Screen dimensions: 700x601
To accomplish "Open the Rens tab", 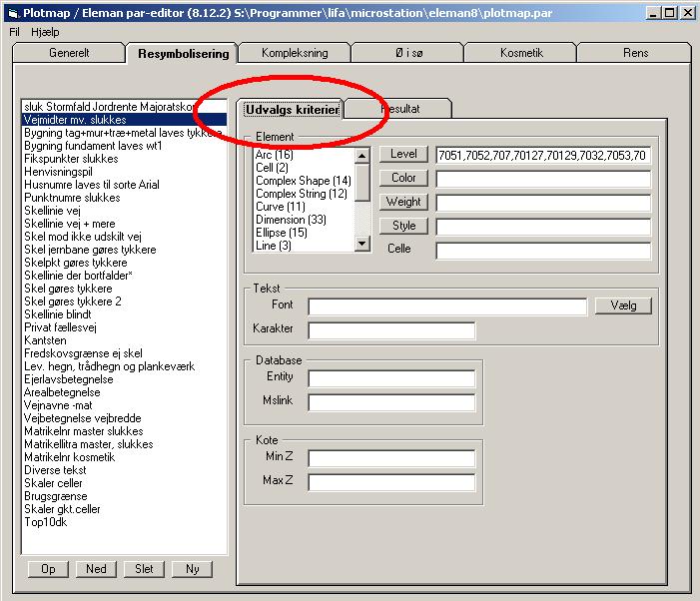I will [635, 53].
